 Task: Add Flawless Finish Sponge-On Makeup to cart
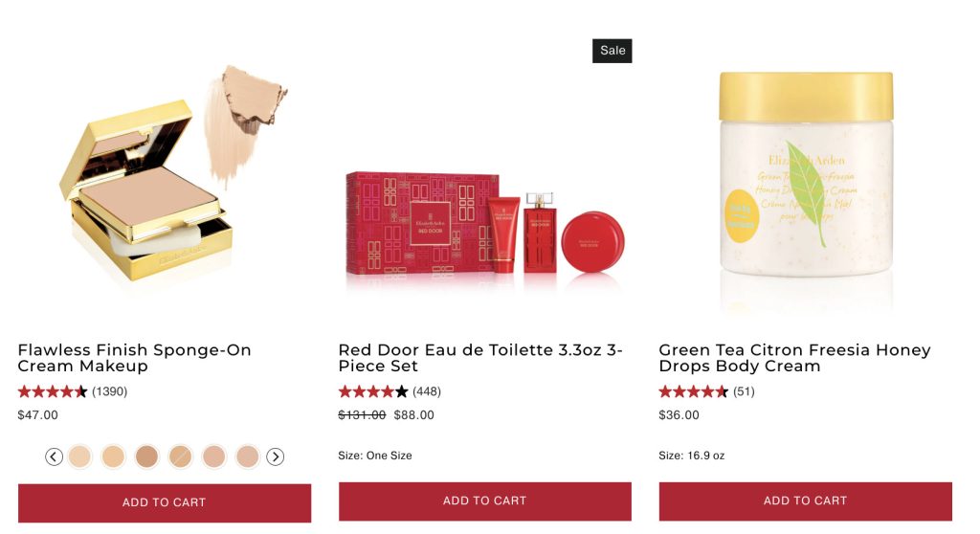tap(165, 502)
